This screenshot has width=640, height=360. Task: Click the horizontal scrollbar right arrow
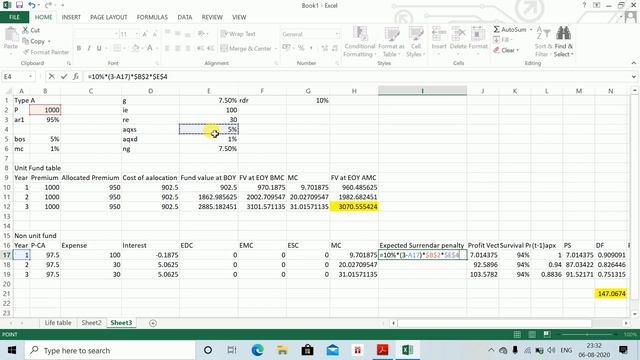click(627, 323)
